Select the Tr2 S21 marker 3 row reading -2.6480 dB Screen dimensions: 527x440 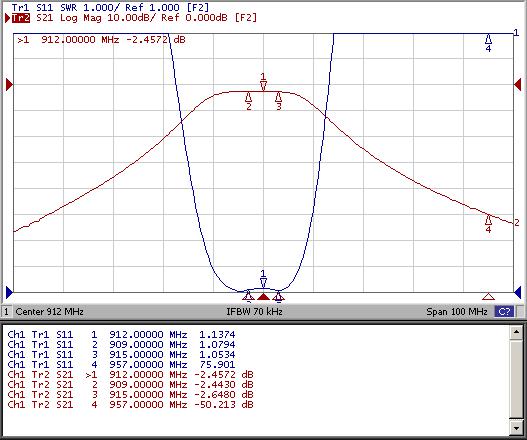coord(130,394)
